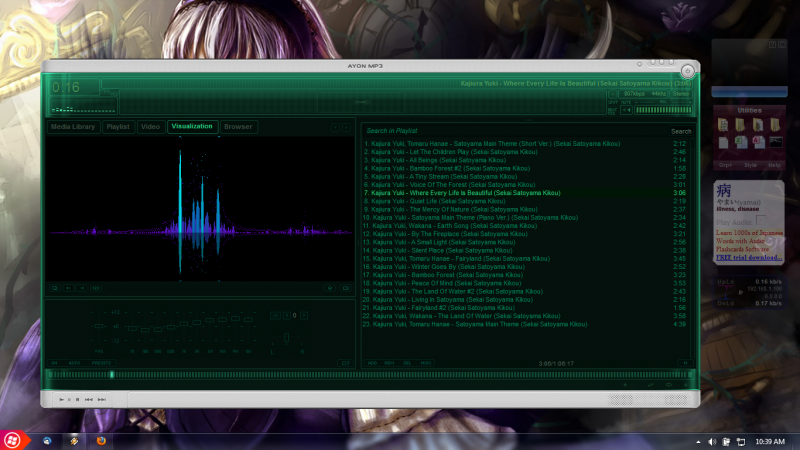Click the elapsed time display 0:16
The image size is (800, 450).
[x=66, y=87]
